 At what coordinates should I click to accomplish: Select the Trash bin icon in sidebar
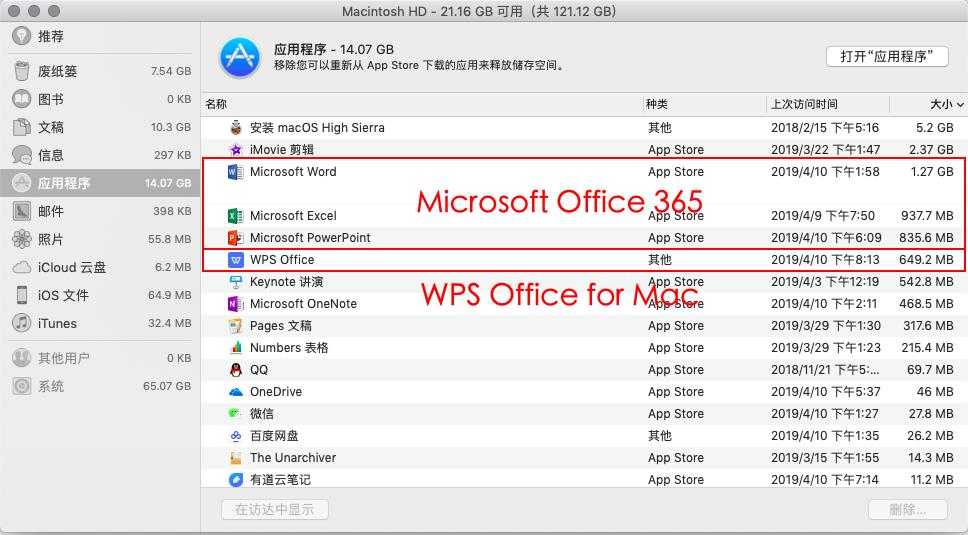tap(22, 71)
